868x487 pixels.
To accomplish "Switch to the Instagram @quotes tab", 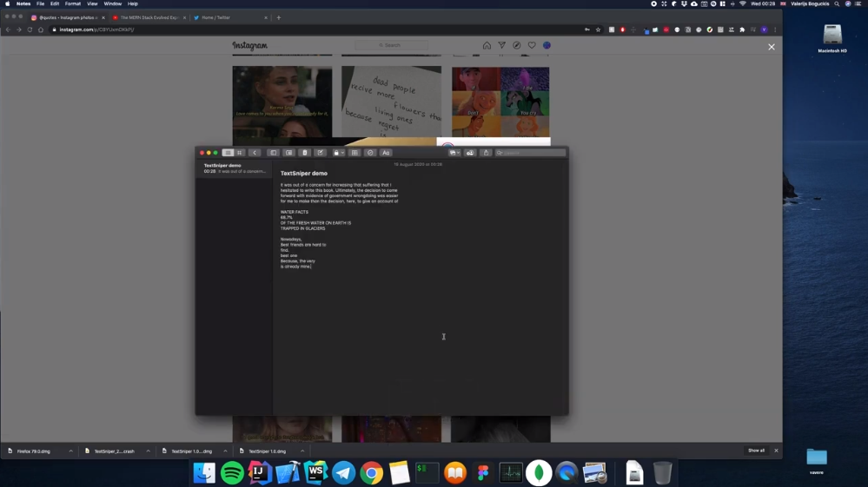I will coord(66,17).
